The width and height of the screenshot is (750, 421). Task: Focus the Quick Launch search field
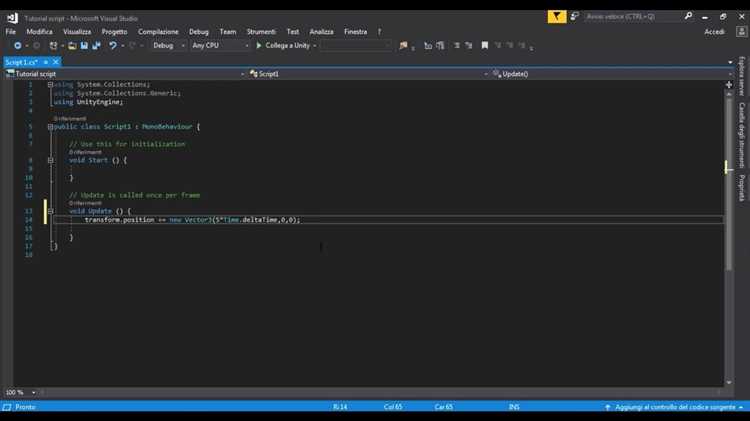pyautogui.click(x=632, y=17)
